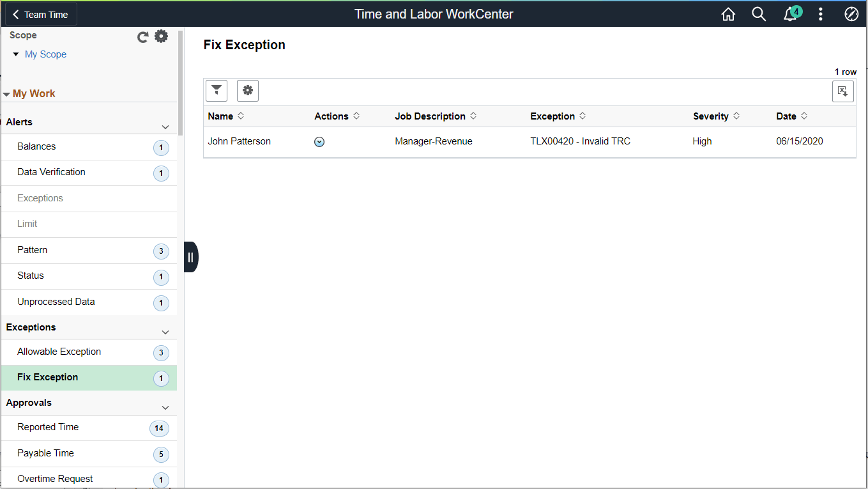Open Reported Time approvals
The image size is (868, 489).
[x=48, y=427]
